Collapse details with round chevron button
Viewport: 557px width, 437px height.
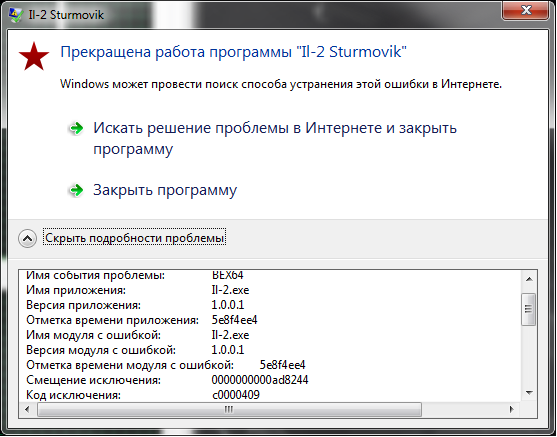point(27,238)
